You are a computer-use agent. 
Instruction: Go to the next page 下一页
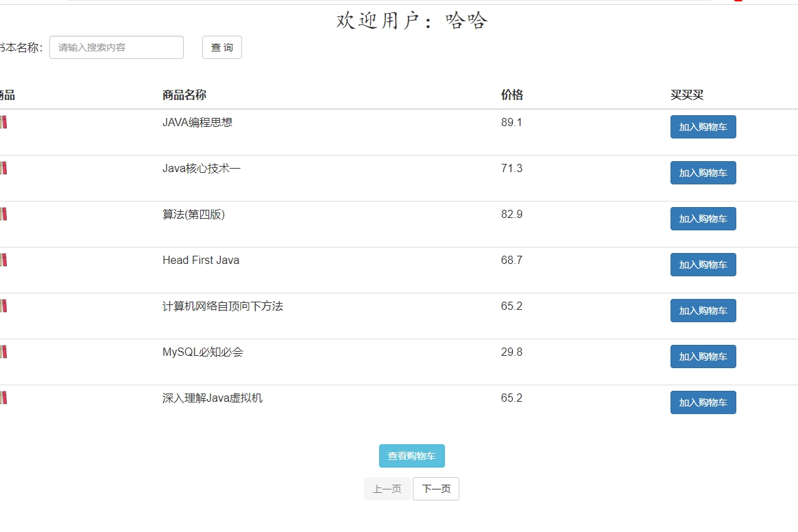436,489
